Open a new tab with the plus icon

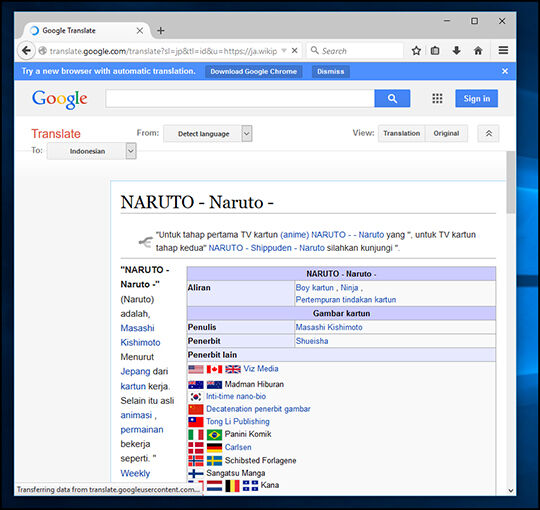tap(160, 31)
